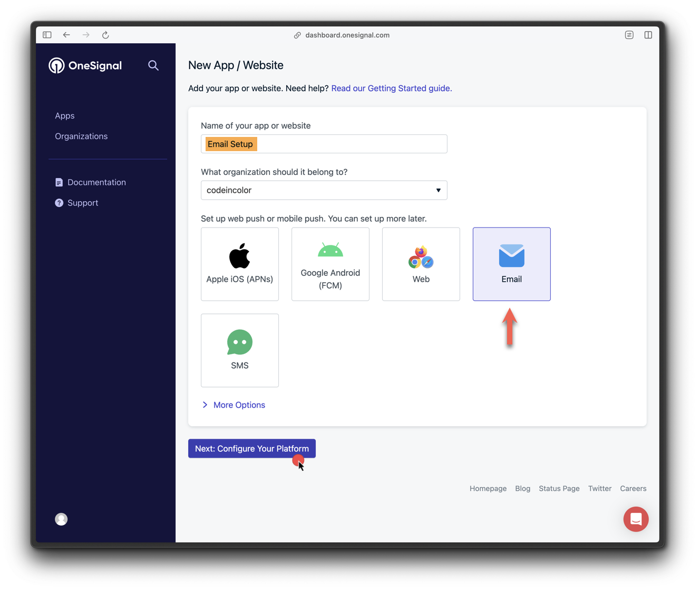This screenshot has width=700, height=592.
Task: Click Next: Configure Your Platform button
Action: pyautogui.click(x=252, y=449)
